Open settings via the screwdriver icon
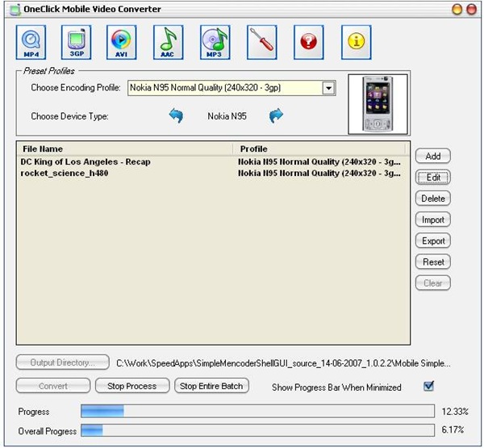484x448 pixels. point(261,42)
